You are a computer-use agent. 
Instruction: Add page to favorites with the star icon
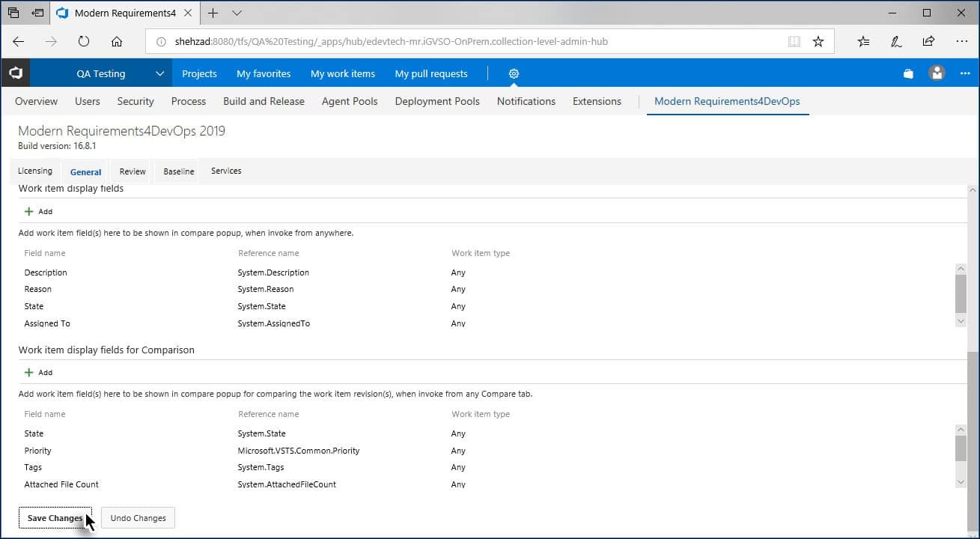pos(818,42)
